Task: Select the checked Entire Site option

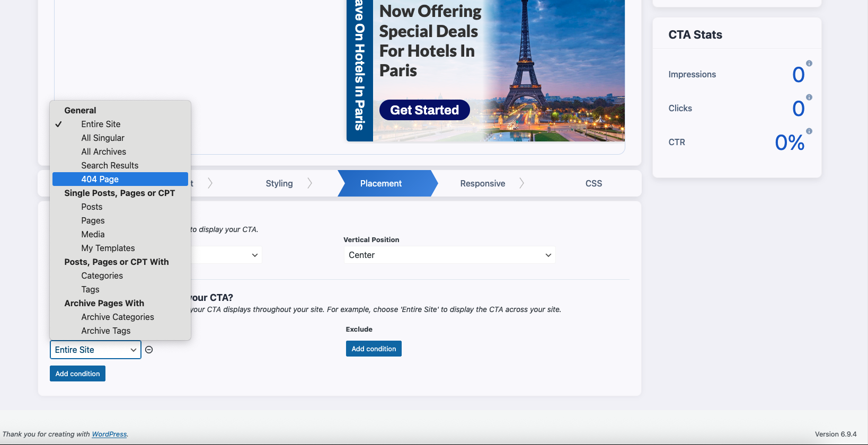Action: click(101, 124)
